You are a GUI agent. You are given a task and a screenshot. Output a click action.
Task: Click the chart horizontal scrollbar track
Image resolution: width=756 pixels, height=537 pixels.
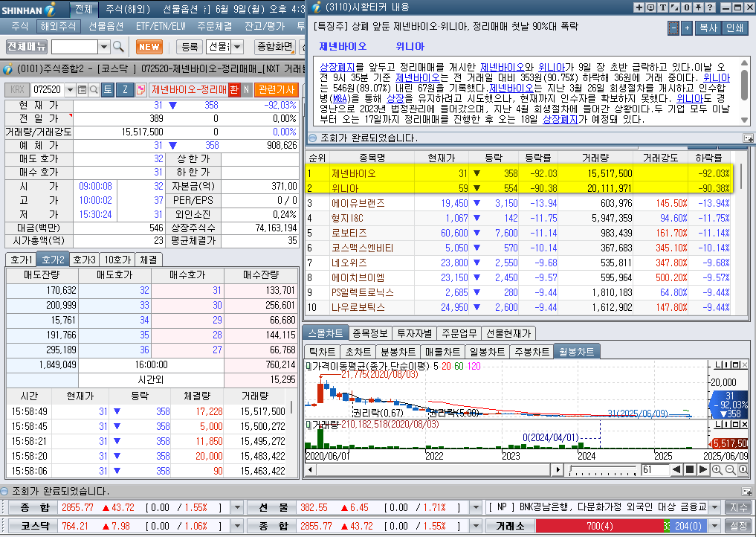click(434, 469)
